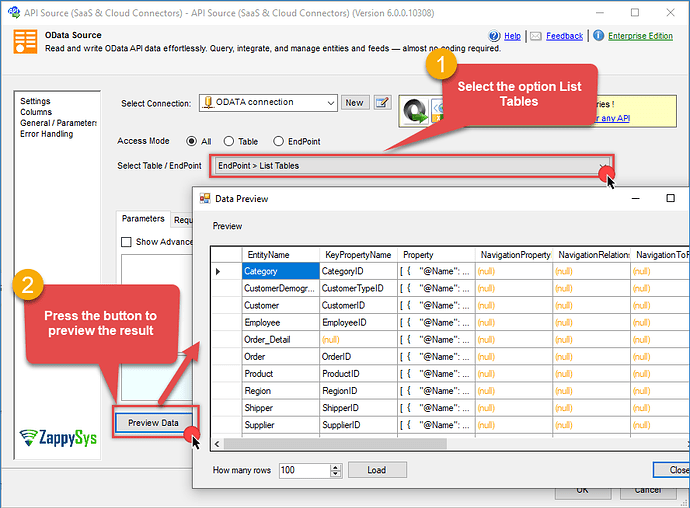Click the OData Source orange header icon
690x508 pixels.
point(26,42)
